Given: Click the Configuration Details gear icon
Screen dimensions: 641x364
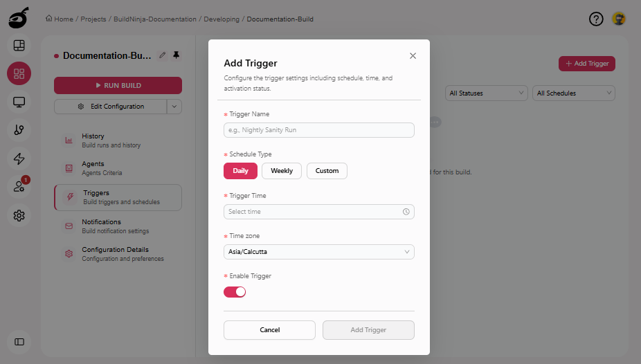Looking at the screenshot, I should [69, 254].
